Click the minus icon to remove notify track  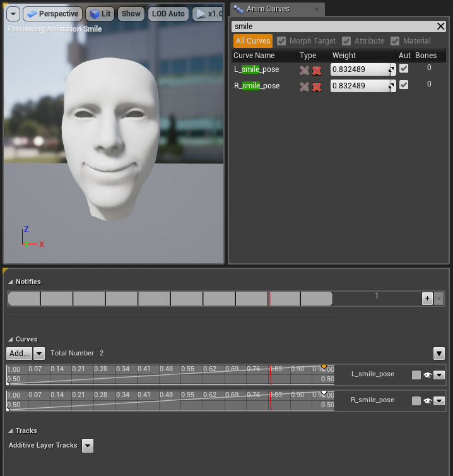pyautogui.click(x=439, y=299)
